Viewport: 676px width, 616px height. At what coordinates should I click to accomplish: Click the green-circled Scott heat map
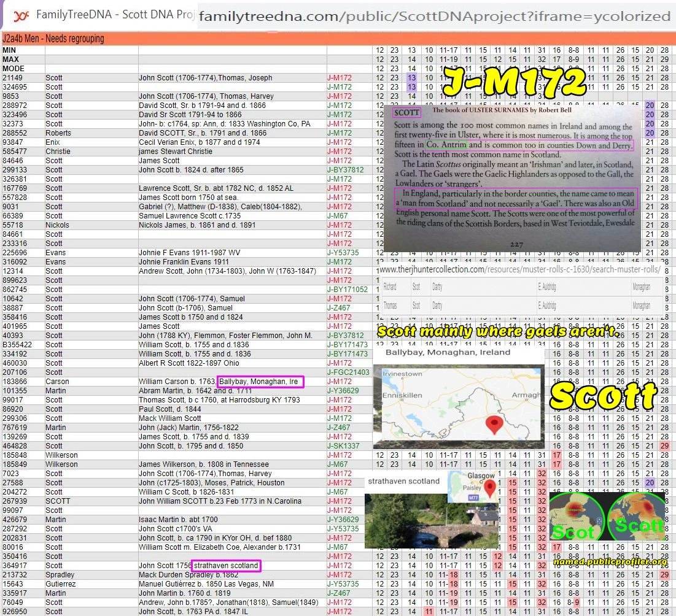point(638,519)
